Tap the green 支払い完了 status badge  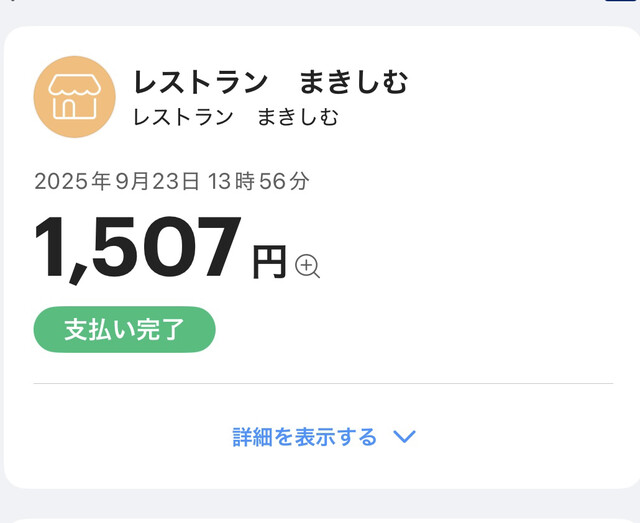[125, 330]
